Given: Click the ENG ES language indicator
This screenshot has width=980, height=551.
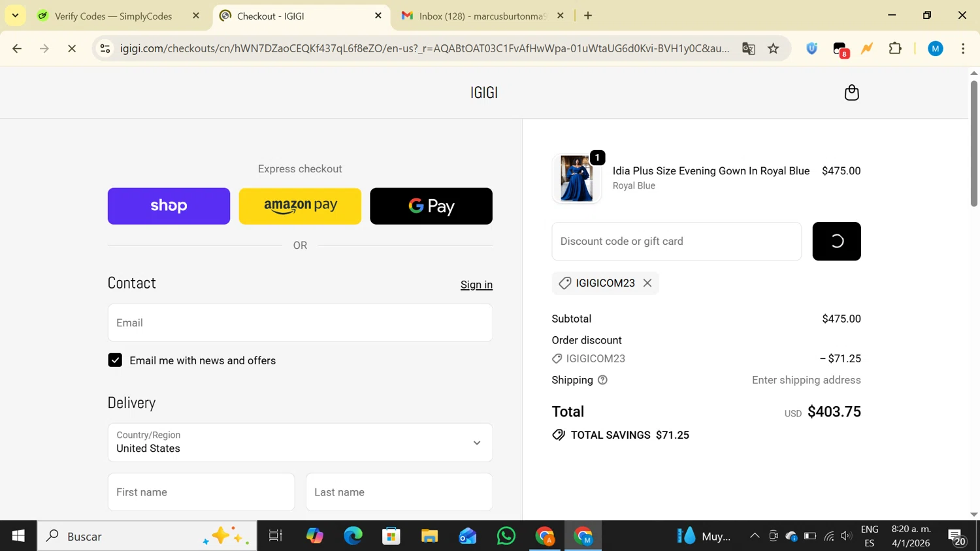Looking at the screenshot, I should [870, 536].
